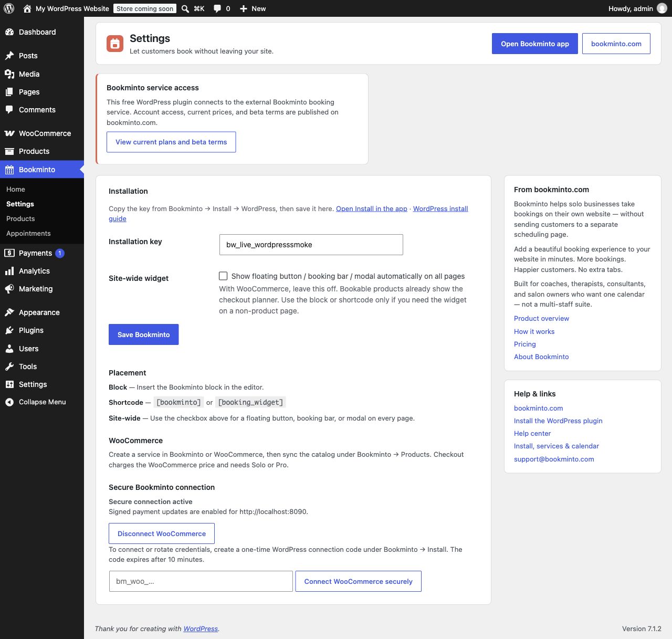Click the Appearance paintbrush icon
672x639 pixels.
[x=9, y=312]
